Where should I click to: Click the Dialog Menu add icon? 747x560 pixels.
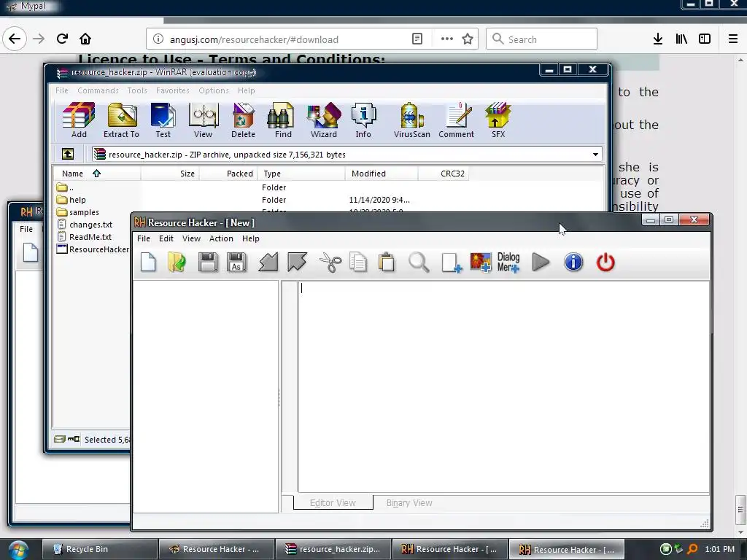click(x=508, y=262)
